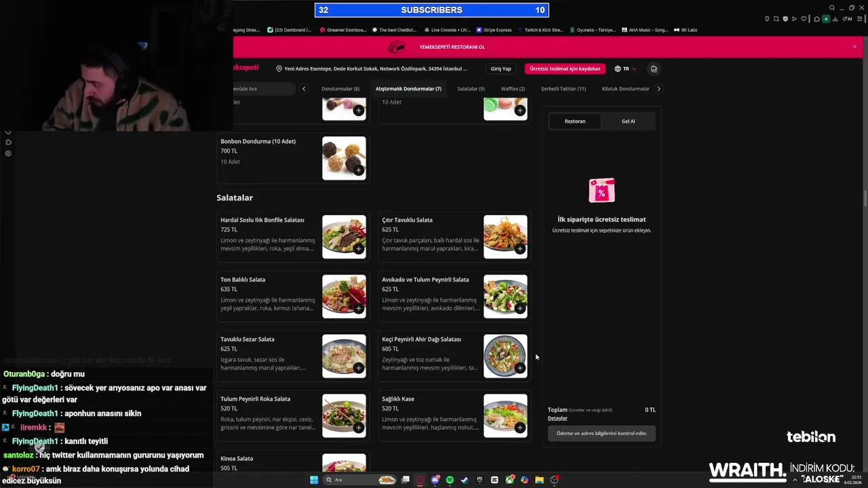Dismiss the pink Yemeksepeti restaurant banner
The width and height of the screenshot is (868, 488).
coord(854,47)
